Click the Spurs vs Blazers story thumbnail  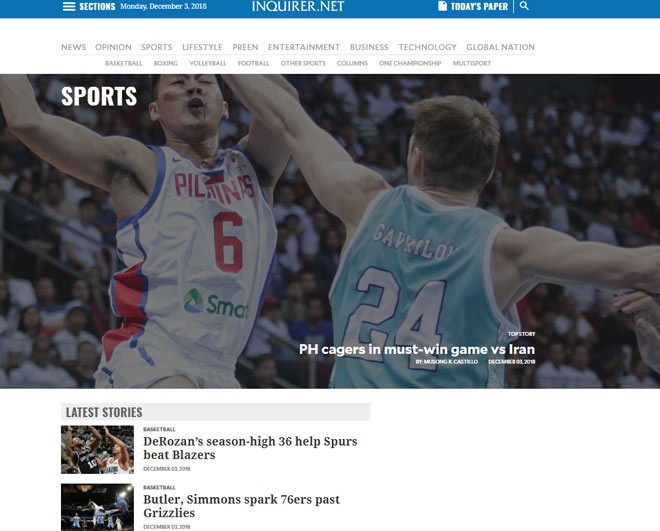click(x=98, y=450)
